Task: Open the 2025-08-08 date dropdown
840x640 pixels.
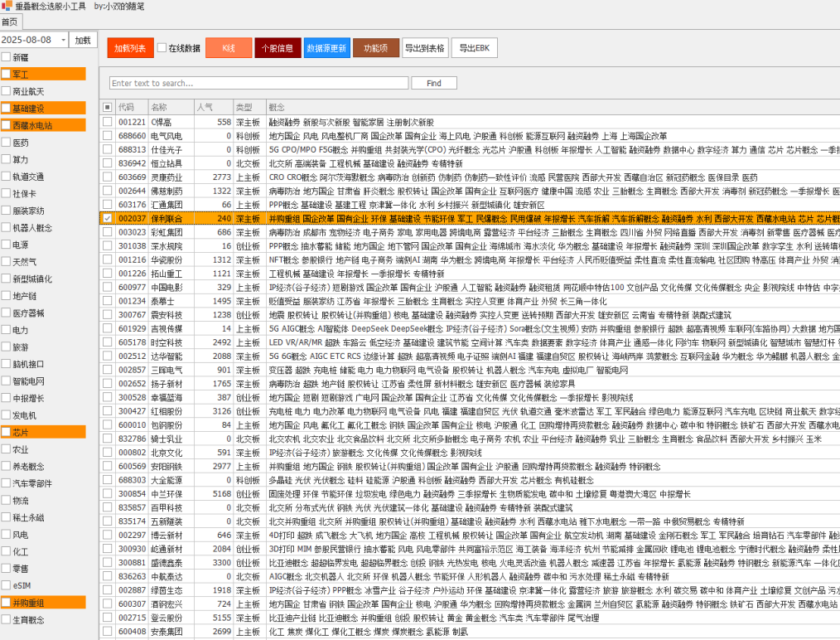Action: (x=63, y=40)
